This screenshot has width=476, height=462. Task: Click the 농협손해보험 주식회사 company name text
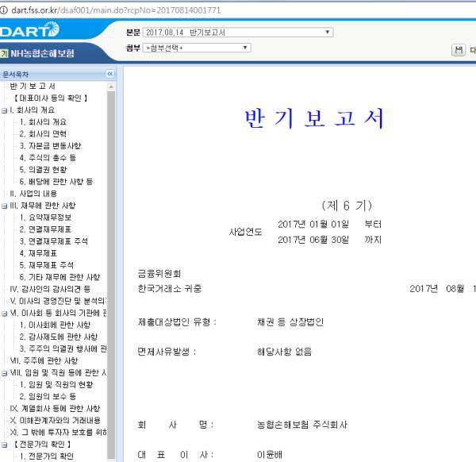click(x=302, y=425)
